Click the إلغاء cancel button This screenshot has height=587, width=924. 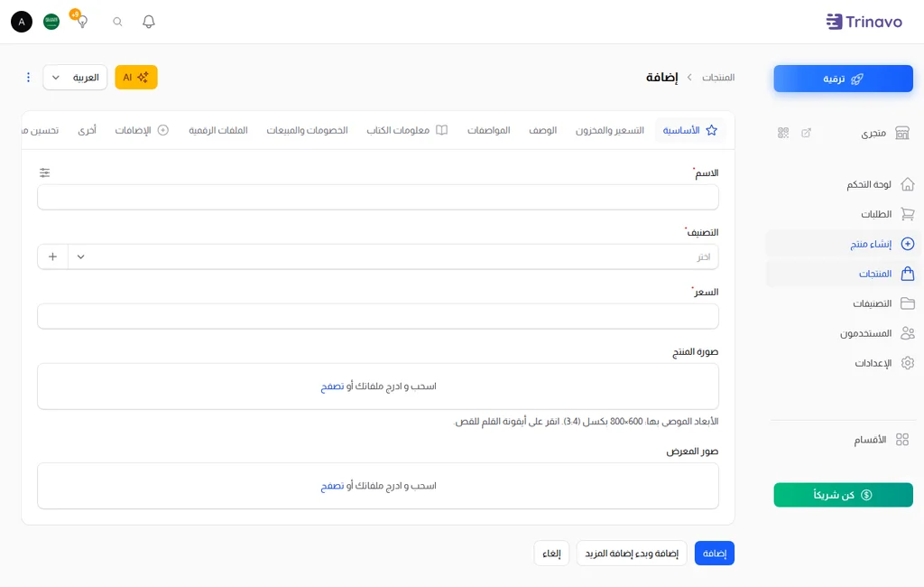click(x=551, y=554)
